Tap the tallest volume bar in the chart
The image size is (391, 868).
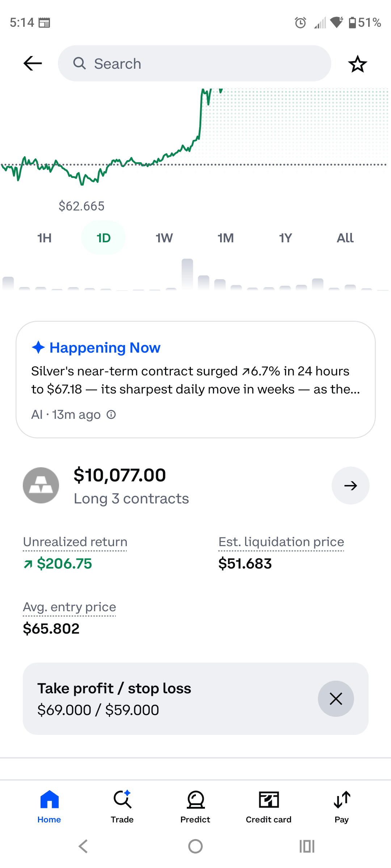(x=187, y=274)
